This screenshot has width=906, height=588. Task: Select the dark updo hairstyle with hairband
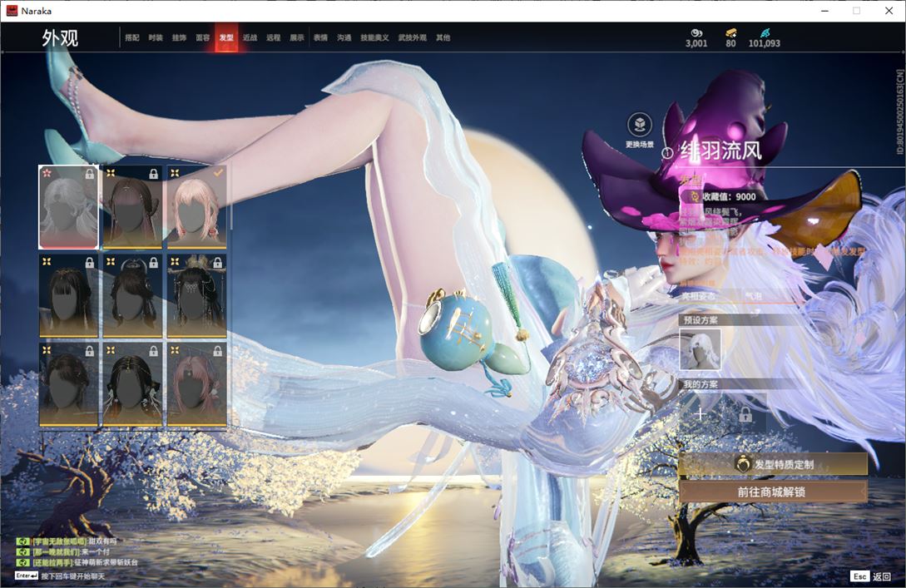132,296
